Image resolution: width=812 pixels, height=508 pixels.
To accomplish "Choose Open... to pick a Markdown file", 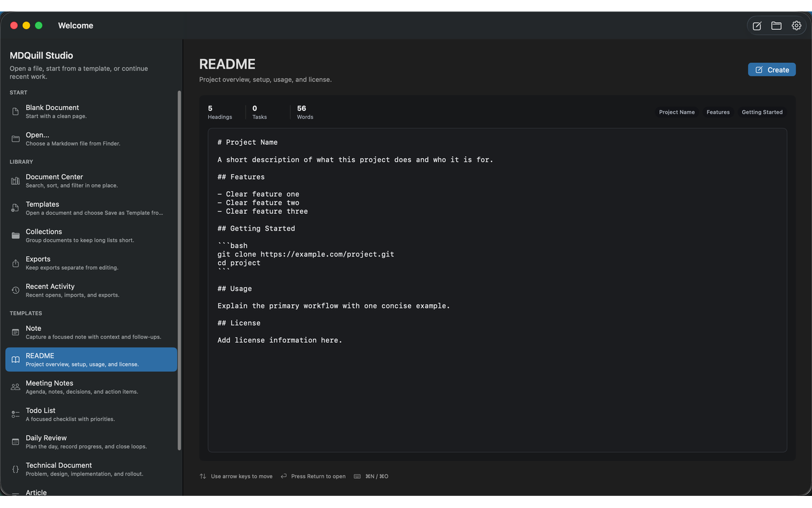I will [91, 139].
